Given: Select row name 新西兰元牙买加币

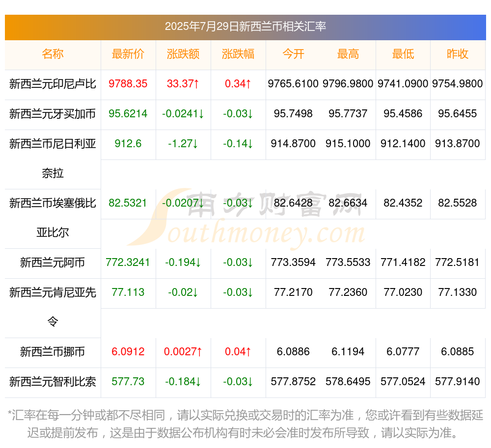Looking at the screenshot, I should 53,114.
